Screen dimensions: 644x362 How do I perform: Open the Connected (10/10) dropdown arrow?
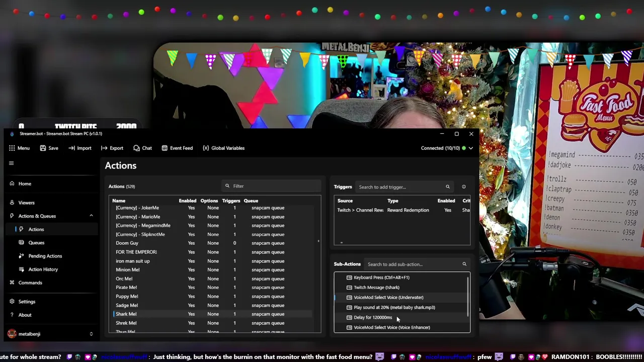coord(470,148)
